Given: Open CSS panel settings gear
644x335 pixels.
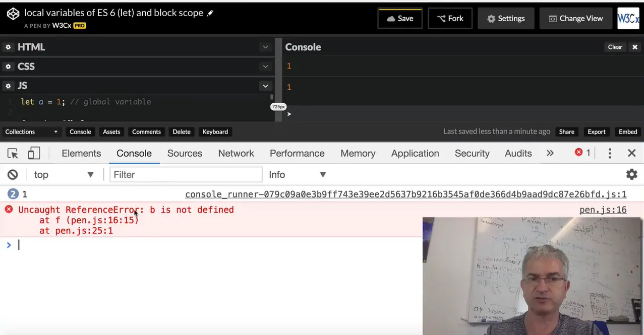Looking at the screenshot, I should [8, 66].
